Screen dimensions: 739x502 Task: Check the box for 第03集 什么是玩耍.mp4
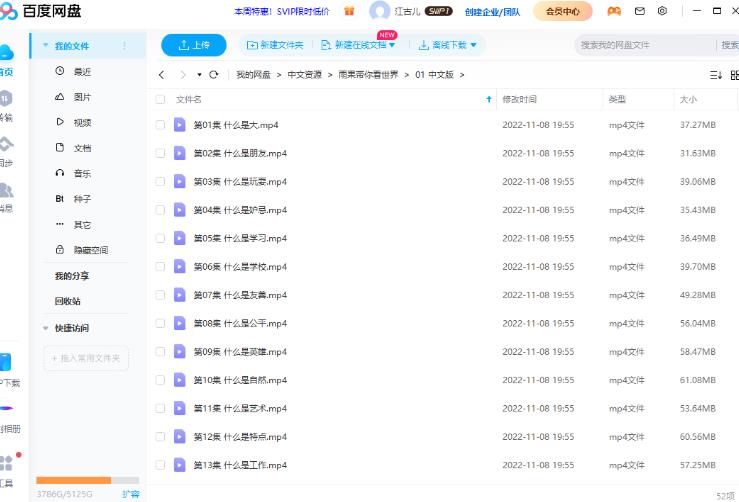160,181
